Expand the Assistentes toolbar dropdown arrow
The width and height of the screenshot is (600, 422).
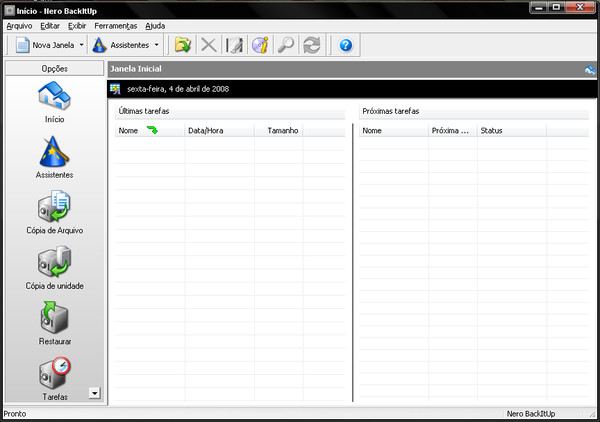(157, 45)
